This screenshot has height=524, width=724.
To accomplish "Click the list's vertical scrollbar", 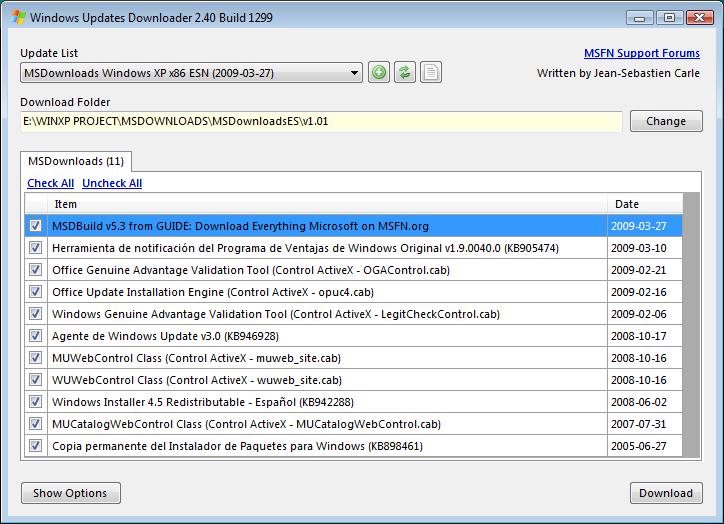I will (x=691, y=325).
